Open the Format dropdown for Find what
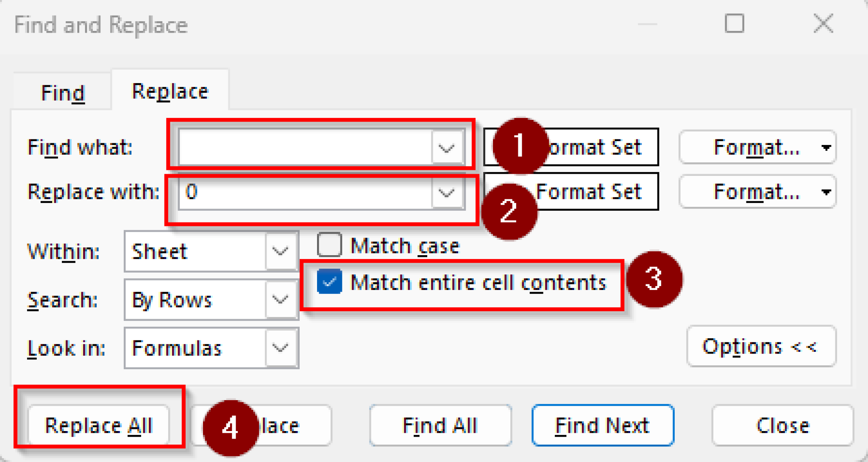The height and width of the screenshot is (462, 868). point(825,148)
